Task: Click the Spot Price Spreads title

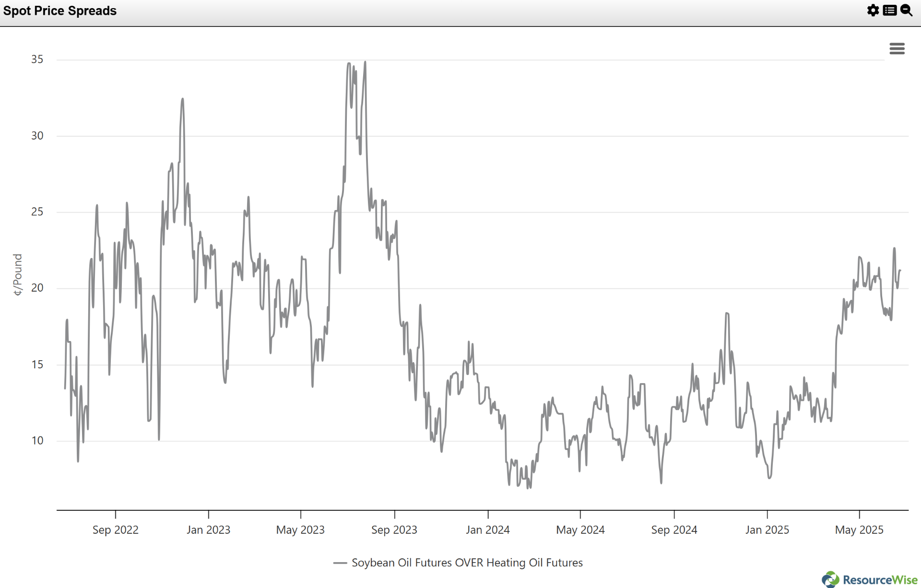Action: [x=60, y=11]
